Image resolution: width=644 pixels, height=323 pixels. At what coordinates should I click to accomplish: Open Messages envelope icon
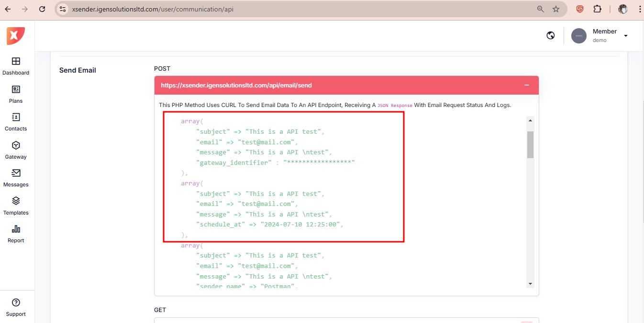coord(16,173)
